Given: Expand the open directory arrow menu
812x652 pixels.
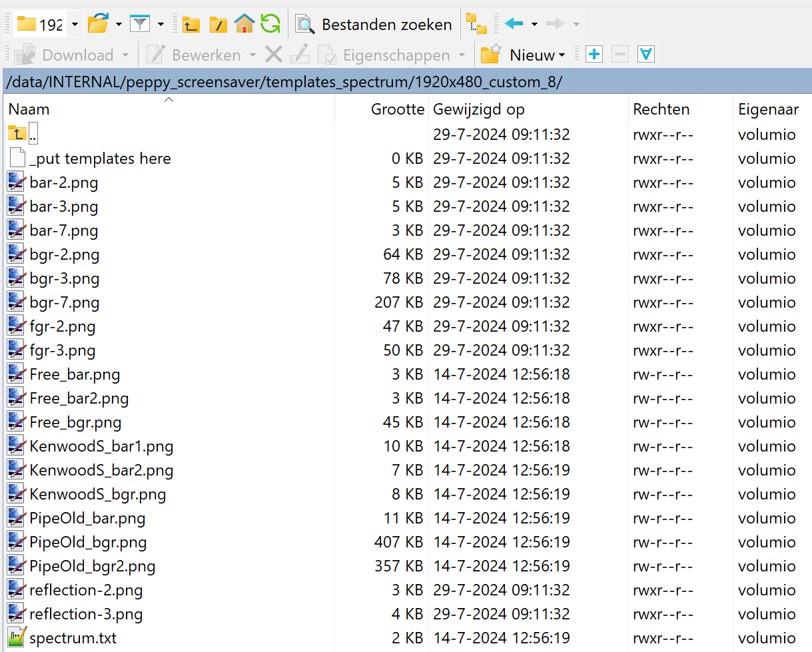Looking at the screenshot, I should 119,25.
